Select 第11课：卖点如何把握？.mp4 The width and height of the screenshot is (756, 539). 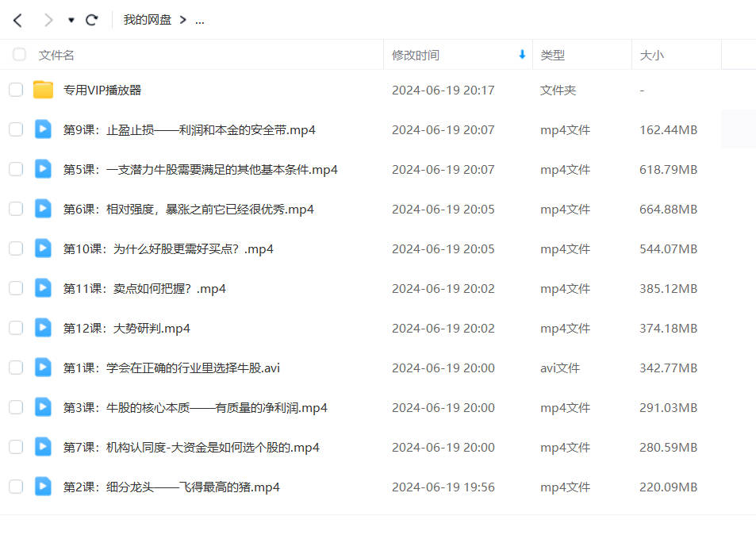144,289
